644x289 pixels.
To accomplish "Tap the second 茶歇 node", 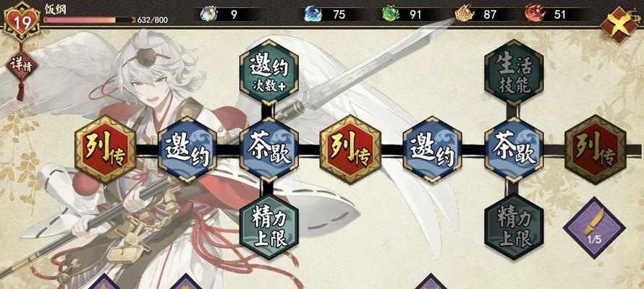I will [514, 150].
